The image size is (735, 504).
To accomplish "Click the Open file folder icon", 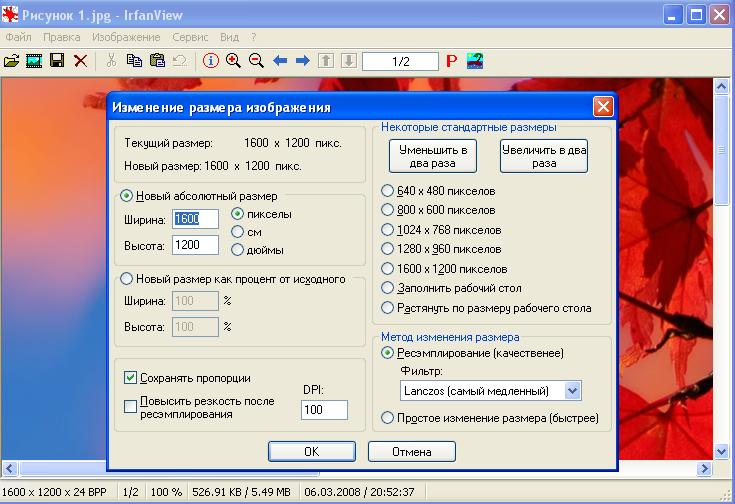I will pyautogui.click(x=12, y=61).
